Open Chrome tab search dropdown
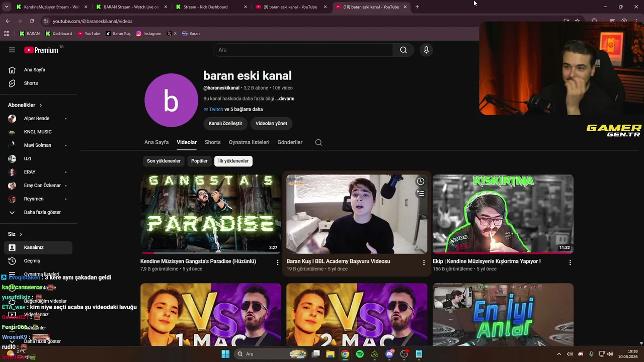 (x=7, y=7)
